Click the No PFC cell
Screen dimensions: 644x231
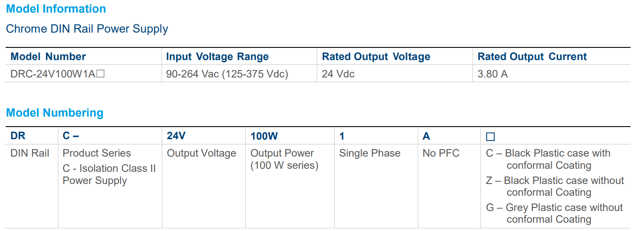coord(441,153)
